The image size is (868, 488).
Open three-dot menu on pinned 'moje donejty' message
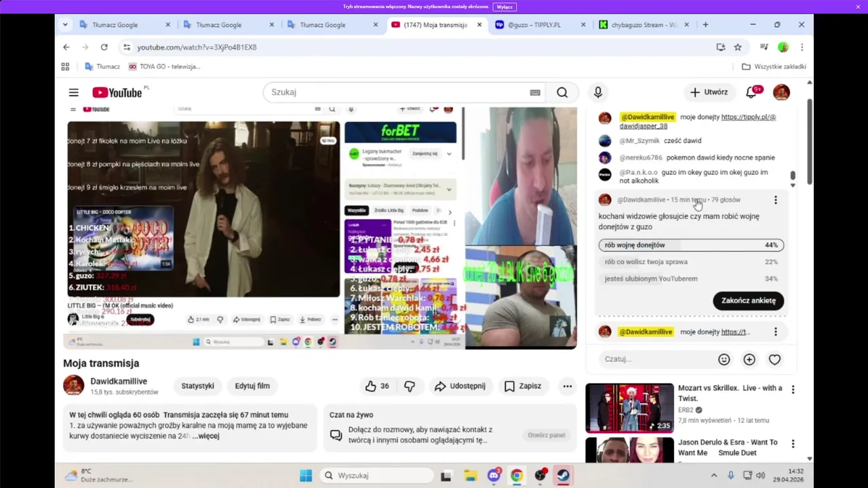click(x=776, y=331)
